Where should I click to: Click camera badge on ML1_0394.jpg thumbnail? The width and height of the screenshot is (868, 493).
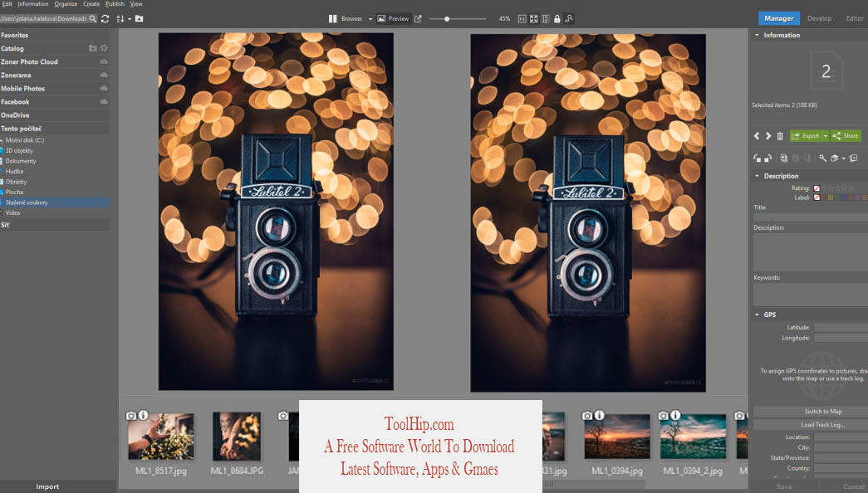click(587, 415)
